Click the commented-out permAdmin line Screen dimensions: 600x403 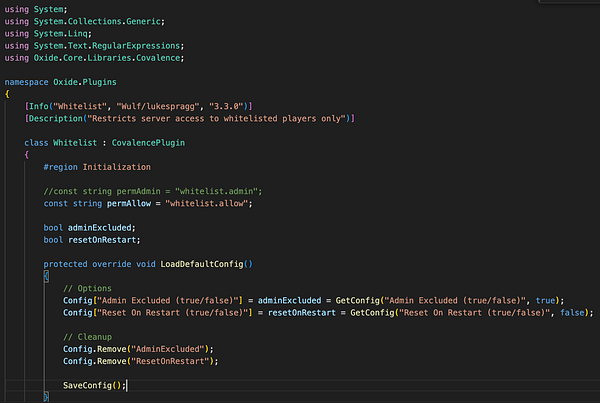pos(153,191)
